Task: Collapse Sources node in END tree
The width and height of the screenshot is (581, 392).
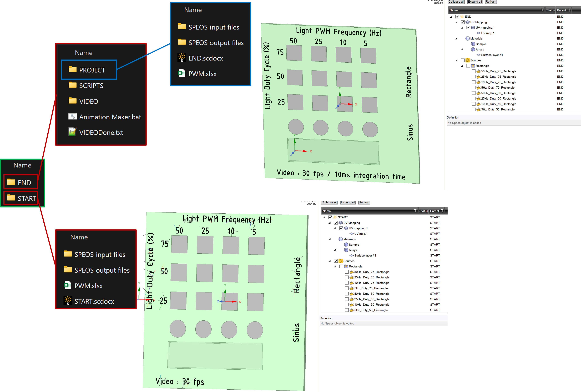Action: click(x=457, y=60)
